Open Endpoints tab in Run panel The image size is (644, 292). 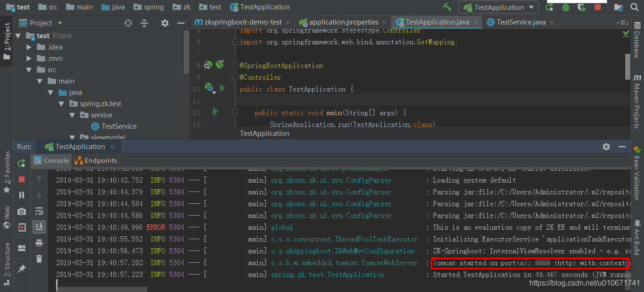[x=95, y=160]
